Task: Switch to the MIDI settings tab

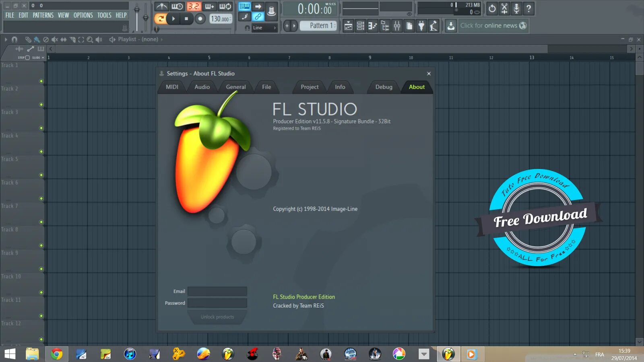Action: click(172, 87)
